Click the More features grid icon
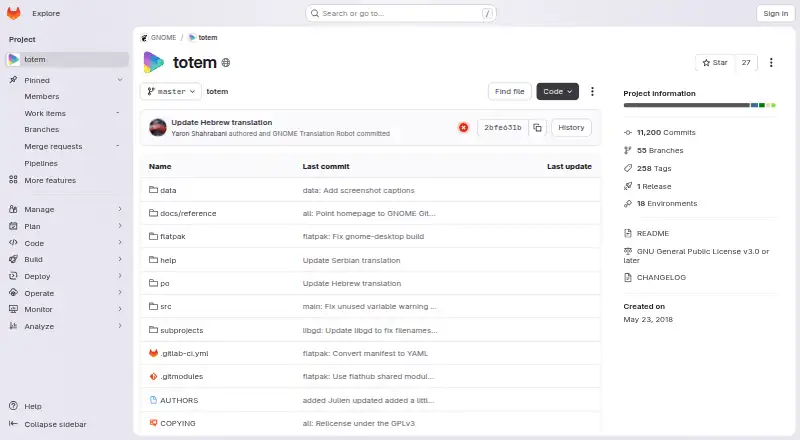Image resolution: width=800 pixels, height=440 pixels. pos(13,180)
